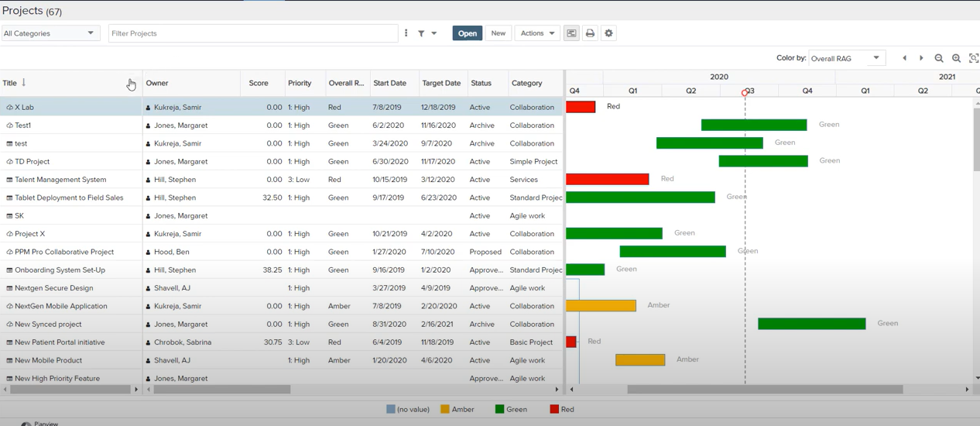The width and height of the screenshot is (980, 426).
Task: Click the Talent Management System red bar
Action: click(x=608, y=179)
